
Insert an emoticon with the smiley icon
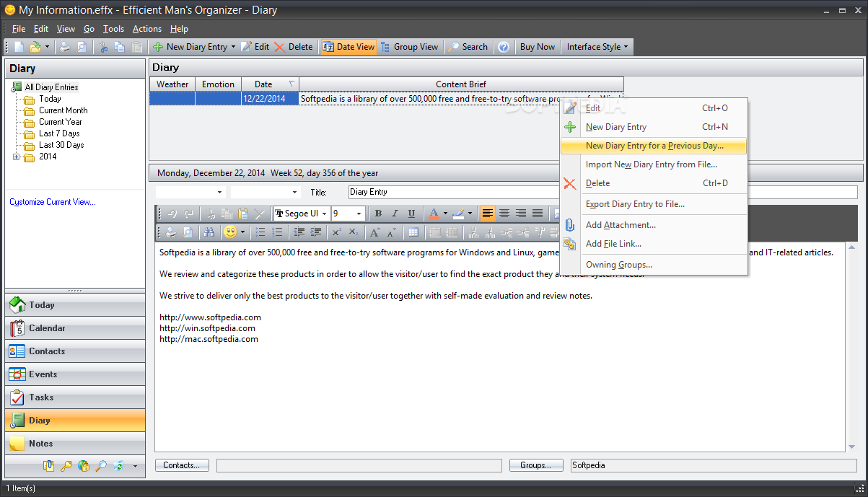[x=230, y=232]
